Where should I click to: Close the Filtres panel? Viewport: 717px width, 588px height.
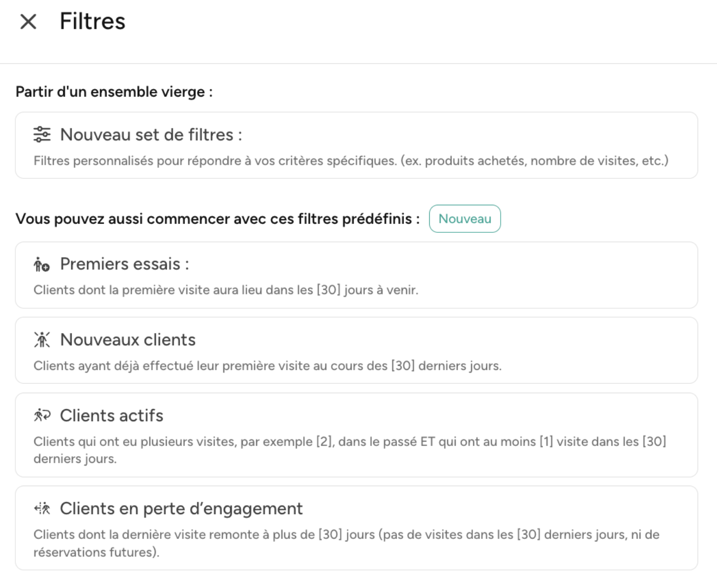click(27, 21)
